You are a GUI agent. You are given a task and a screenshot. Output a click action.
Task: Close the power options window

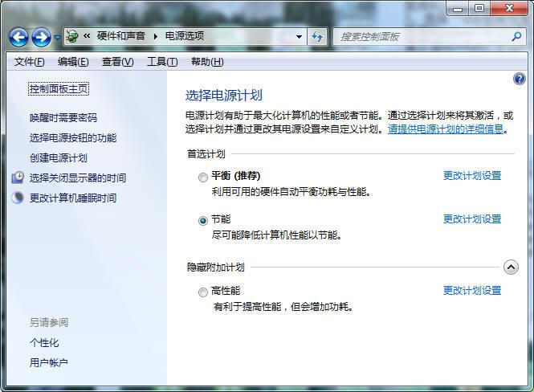coord(509,9)
